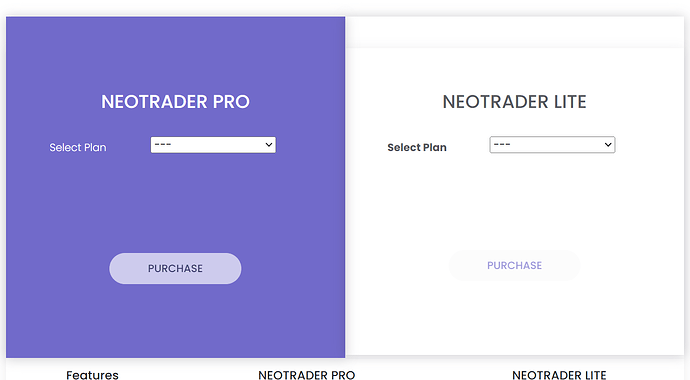Image resolution: width=690 pixels, height=380 pixels.
Task: Click the dashes placeholder in the LITE plan selector
Action: (x=502, y=144)
